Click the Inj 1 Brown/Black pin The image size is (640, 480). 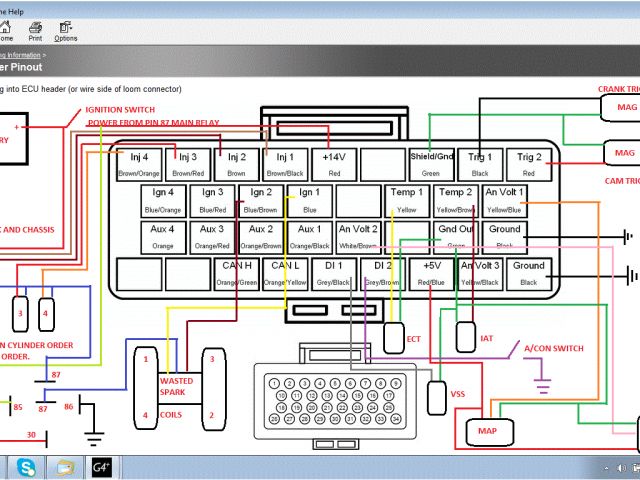pyautogui.click(x=285, y=164)
